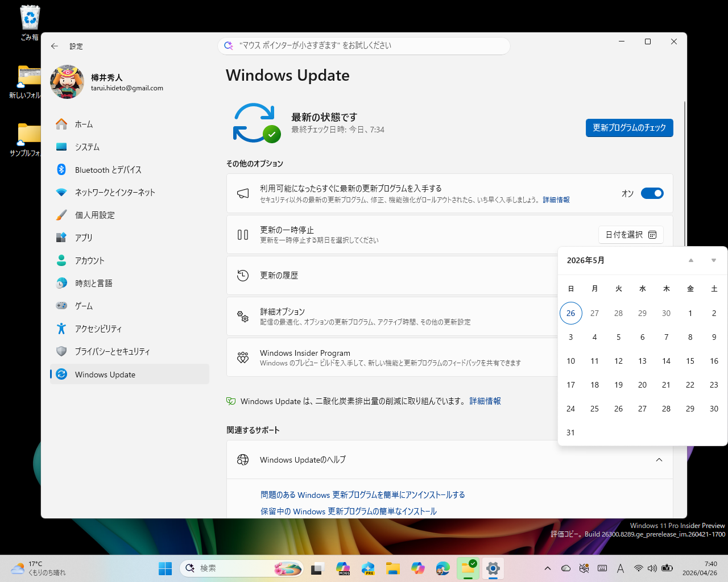This screenshot has height=582, width=728.
Task: Click the user profile avatar picture
Action: [67, 82]
